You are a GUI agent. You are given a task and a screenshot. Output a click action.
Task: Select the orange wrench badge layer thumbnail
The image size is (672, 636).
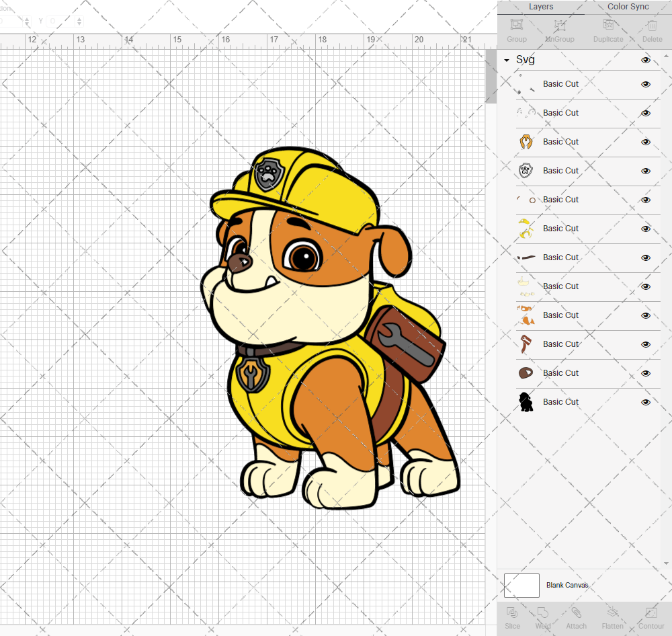(526, 142)
